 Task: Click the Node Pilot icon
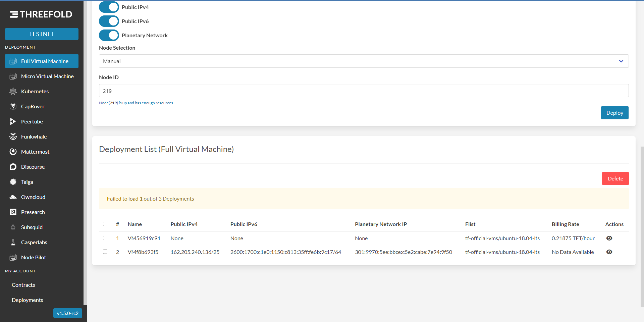pyautogui.click(x=13, y=257)
